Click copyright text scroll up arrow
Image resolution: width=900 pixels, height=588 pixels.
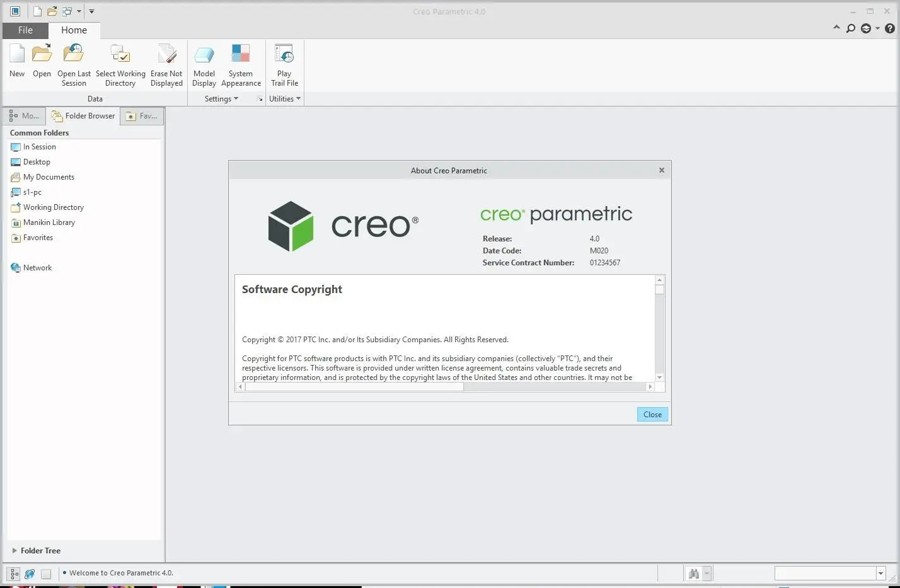[660, 280]
